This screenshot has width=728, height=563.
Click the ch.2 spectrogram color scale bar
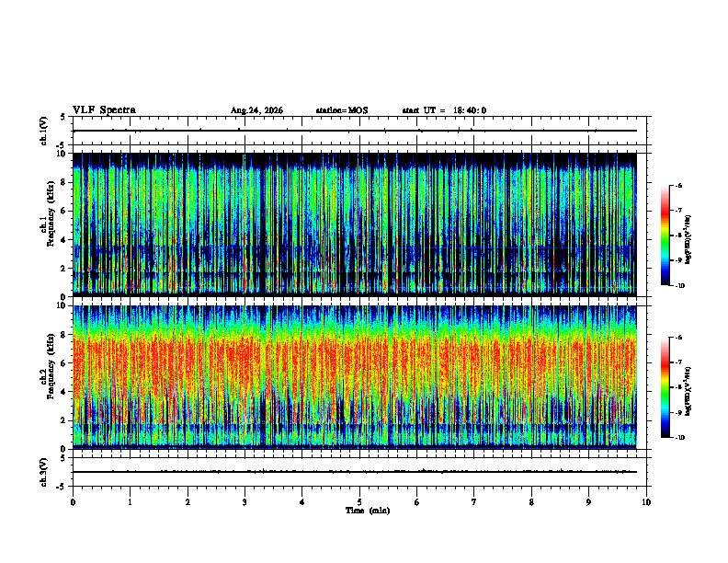tap(665, 387)
